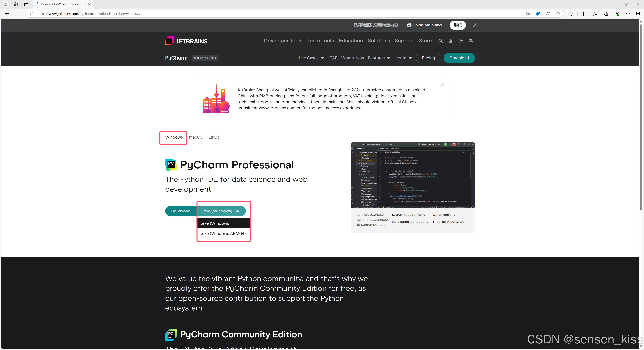
Task: Click the PyCharm Community Edition logo icon
Action: tap(171, 335)
